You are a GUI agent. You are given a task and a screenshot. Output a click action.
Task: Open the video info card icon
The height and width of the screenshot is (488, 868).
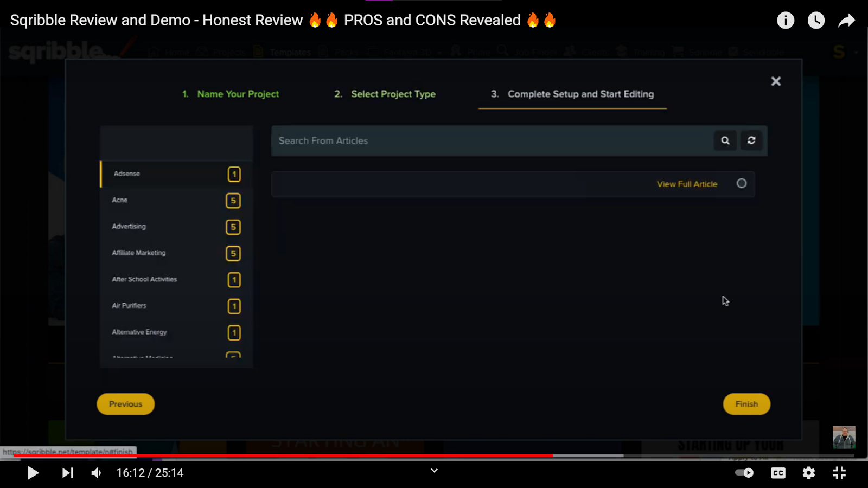(786, 21)
